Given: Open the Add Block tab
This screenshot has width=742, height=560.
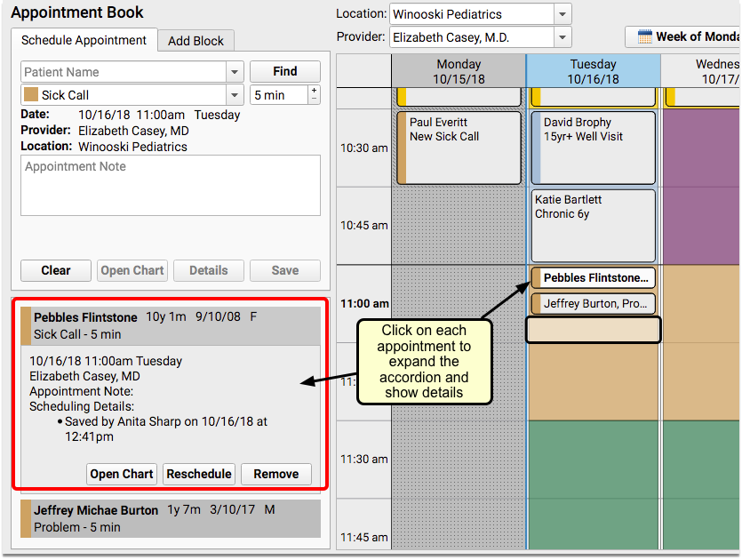Looking at the screenshot, I should [195, 41].
